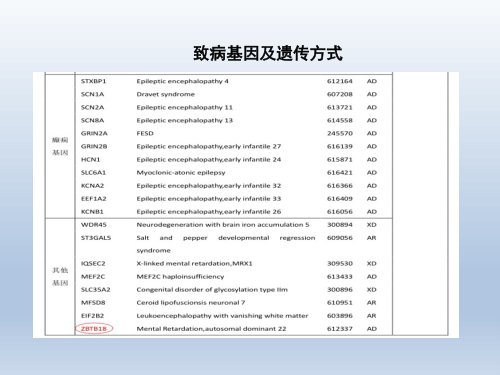Viewport: 500px width, 375px height.
Task: Select the number 613433
Action: pos(339,277)
